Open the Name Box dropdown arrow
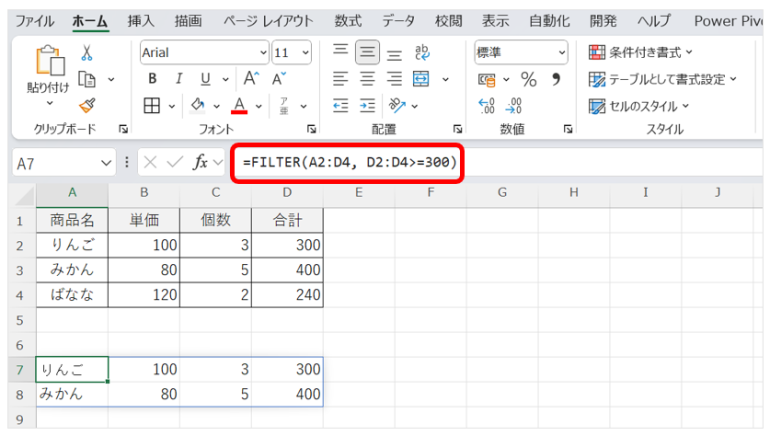This screenshot has width=770, height=436. 106,163
